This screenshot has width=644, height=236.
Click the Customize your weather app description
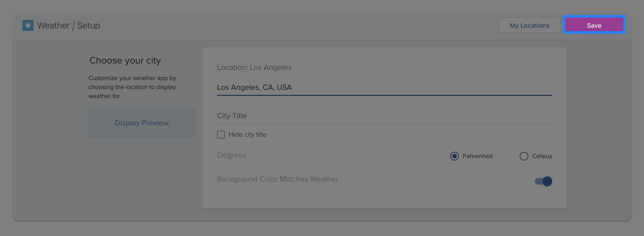[x=132, y=87]
